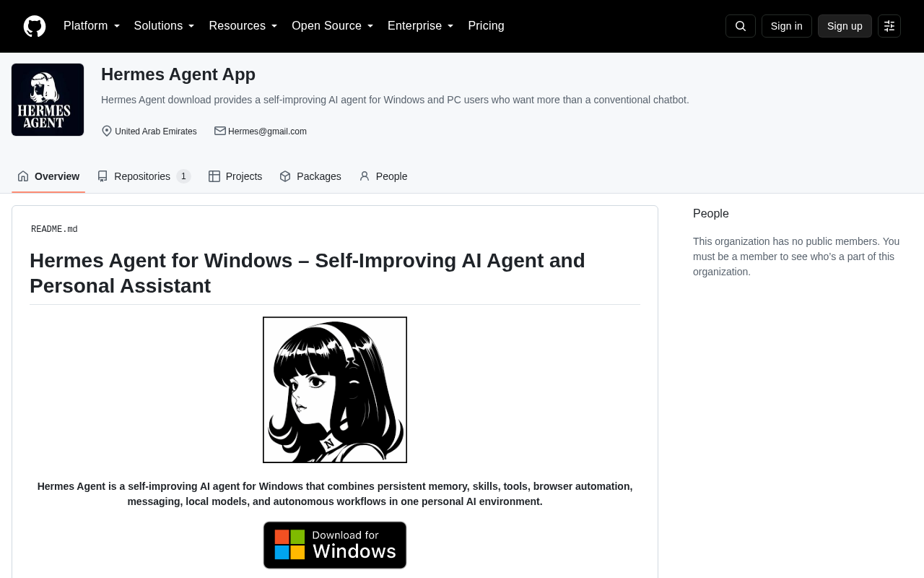The image size is (924, 578).
Task: Click the organization description under the title
Action: point(395,100)
